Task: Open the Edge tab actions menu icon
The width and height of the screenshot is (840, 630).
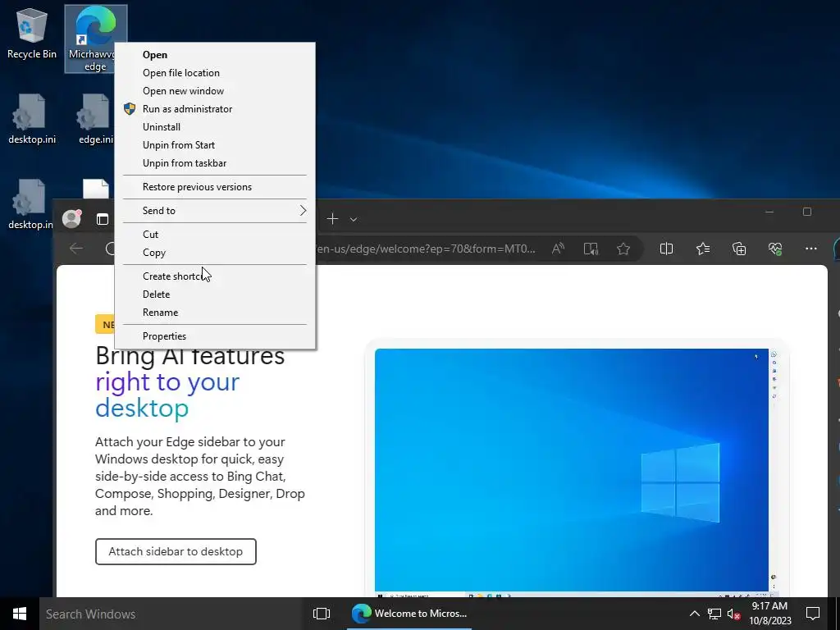Action: (103, 218)
